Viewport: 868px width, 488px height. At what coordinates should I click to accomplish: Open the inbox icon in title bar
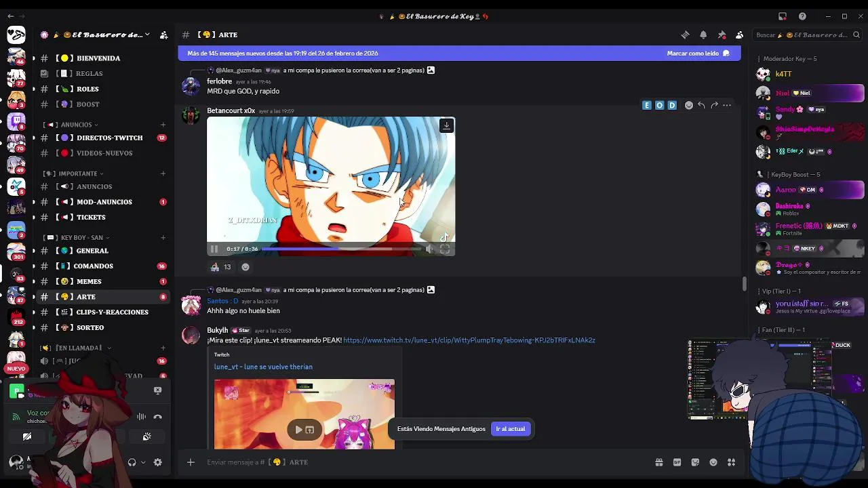coord(782,16)
